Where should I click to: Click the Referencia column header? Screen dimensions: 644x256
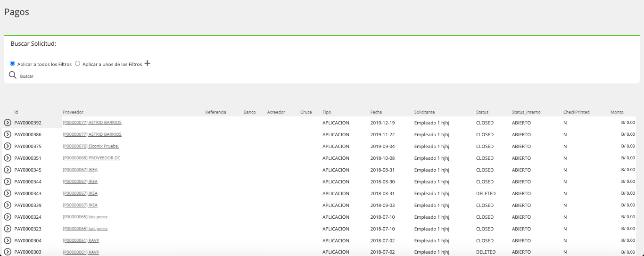(x=216, y=112)
